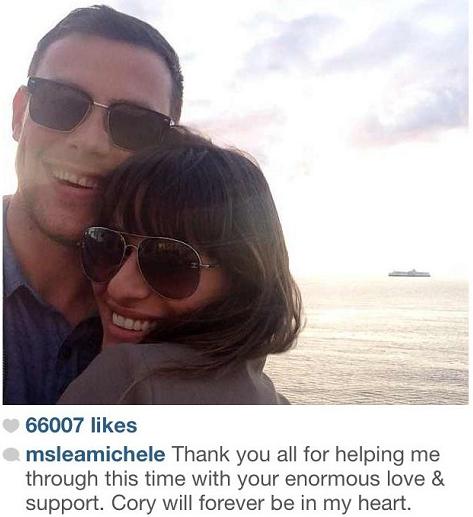
Task: Click the caption line starting 'through this time'
Action: coord(235,480)
